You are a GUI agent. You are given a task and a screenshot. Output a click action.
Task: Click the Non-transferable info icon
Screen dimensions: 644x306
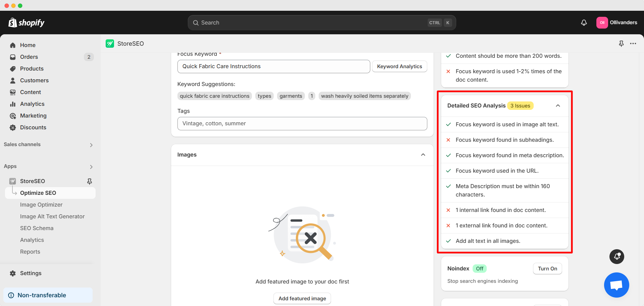pos(11,295)
